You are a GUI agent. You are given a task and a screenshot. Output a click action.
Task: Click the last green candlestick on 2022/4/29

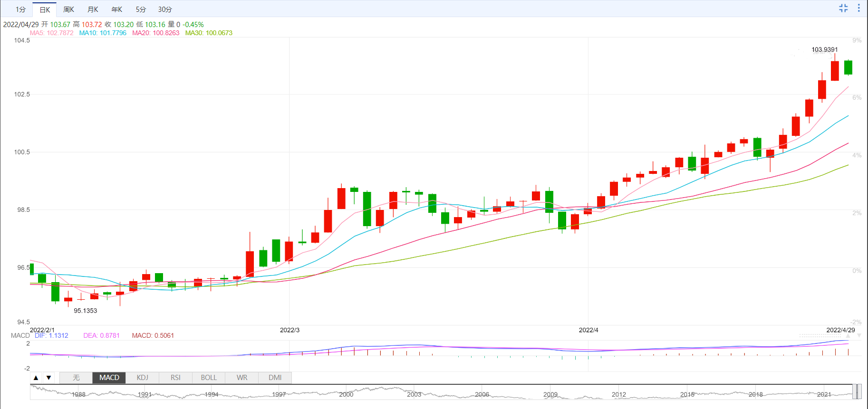coord(848,67)
